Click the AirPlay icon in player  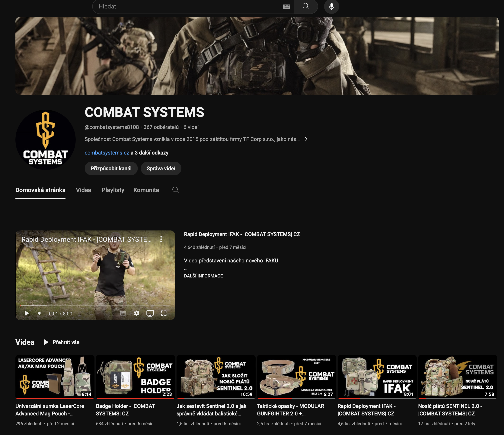pos(150,313)
